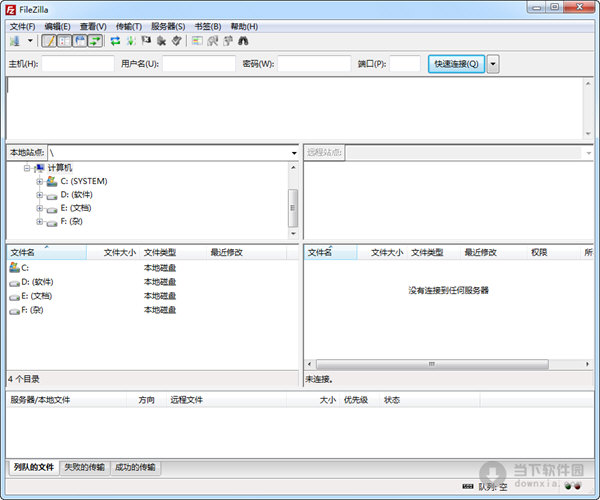This screenshot has width=600, height=500.
Task: Open quick connect history dropdown arrow
Action: tap(493, 64)
